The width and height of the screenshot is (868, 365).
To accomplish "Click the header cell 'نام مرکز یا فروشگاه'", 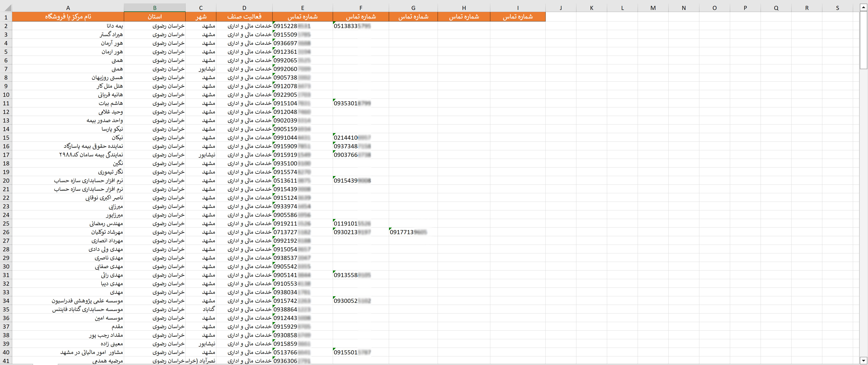I will click(68, 16).
